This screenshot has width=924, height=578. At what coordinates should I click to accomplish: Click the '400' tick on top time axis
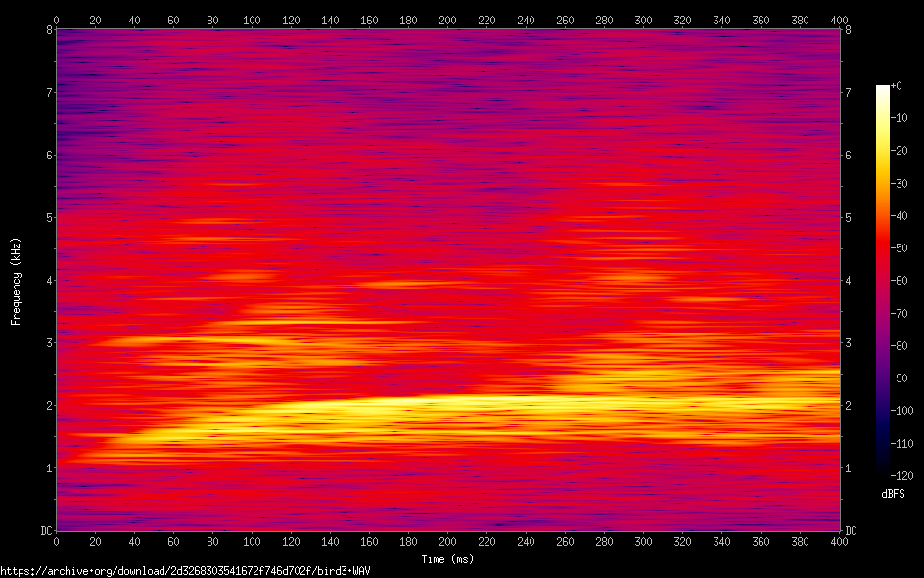(839, 20)
